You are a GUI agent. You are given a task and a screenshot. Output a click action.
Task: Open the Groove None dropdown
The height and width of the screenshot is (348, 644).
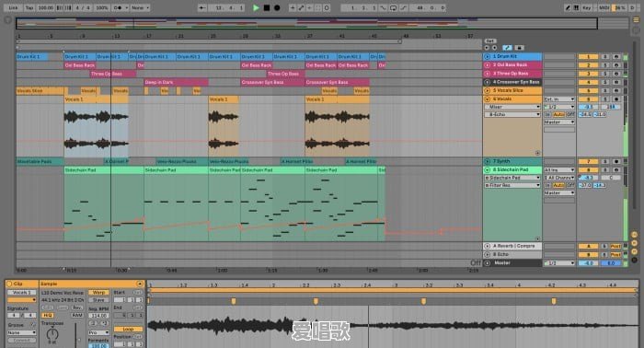point(21,332)
